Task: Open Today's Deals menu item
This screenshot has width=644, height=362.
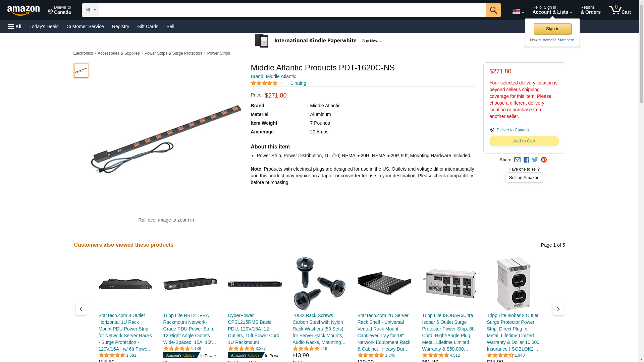Action: 44,26
